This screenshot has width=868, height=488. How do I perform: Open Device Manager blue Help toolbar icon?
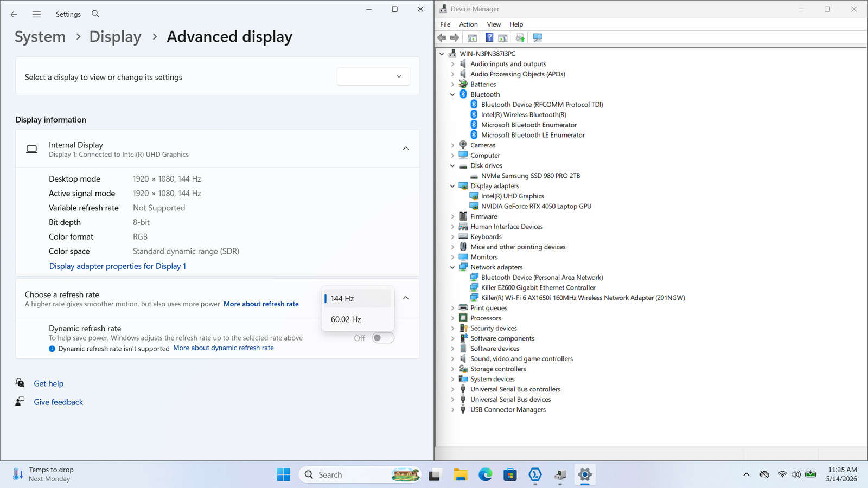point(489,38)
